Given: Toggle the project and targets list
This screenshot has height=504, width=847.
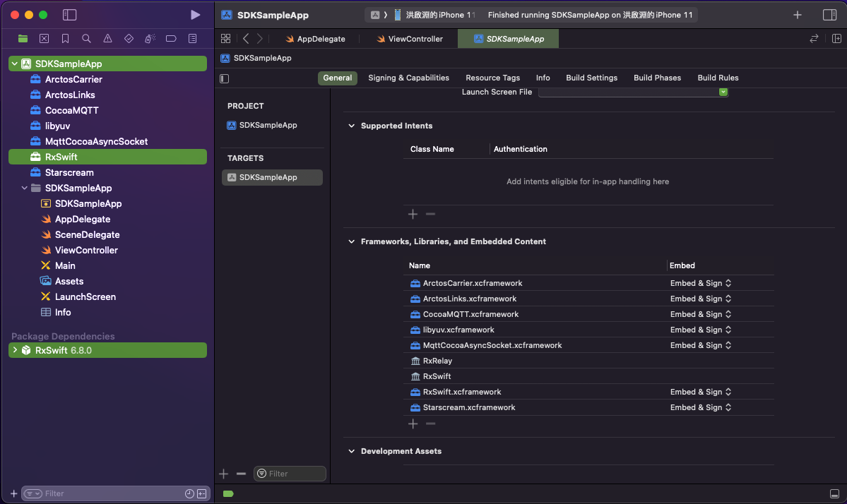Looking at the screenshot, I should 225,78.
